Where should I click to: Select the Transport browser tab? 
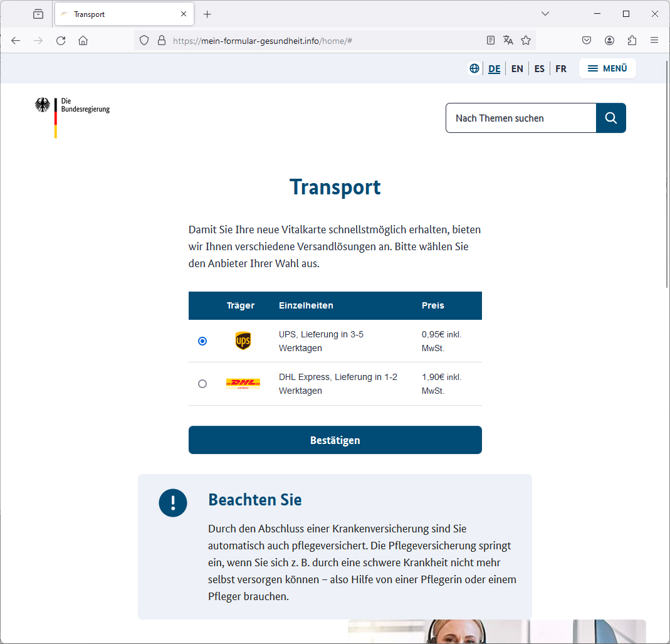124,14
